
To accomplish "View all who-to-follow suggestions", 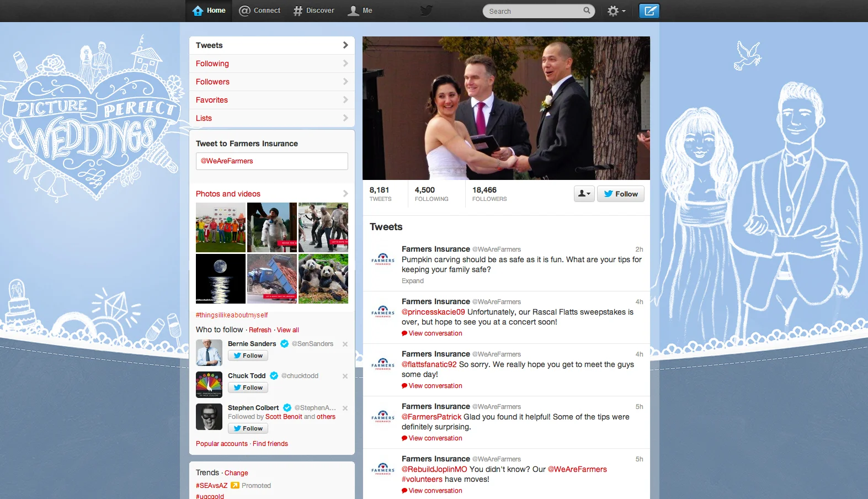I will pos(288,330).
